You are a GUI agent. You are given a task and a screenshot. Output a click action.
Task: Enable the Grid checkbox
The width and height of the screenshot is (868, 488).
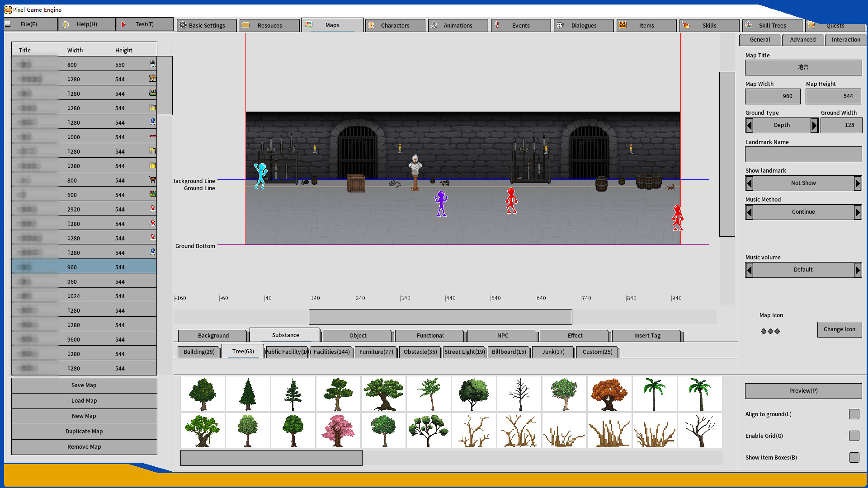pyautogui.click(x=854, y=436)
